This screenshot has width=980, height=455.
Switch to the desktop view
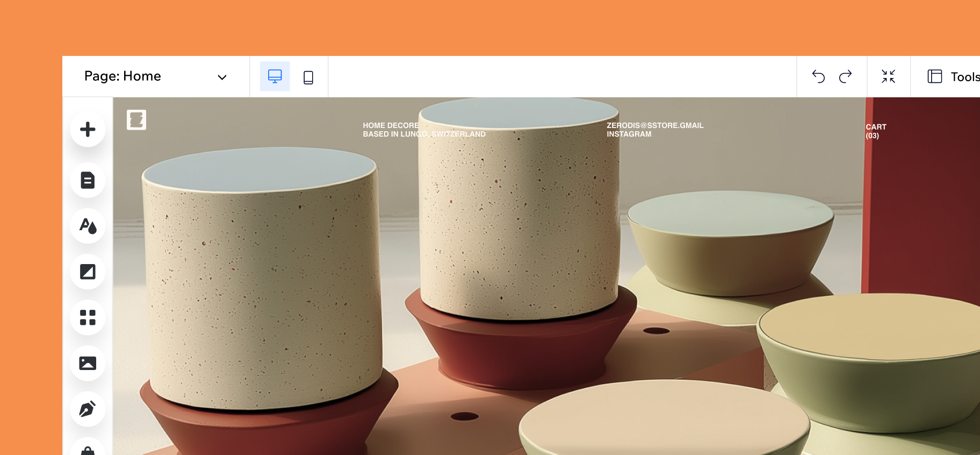tap(275, 76)
